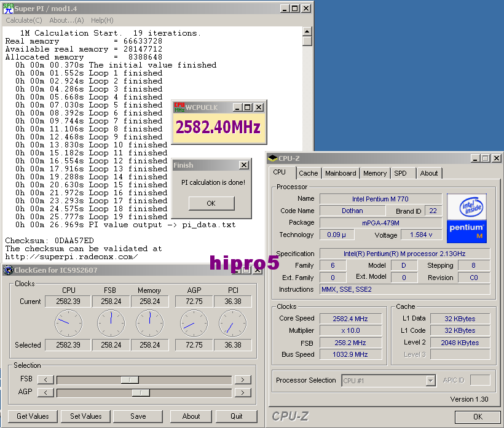Click the Bus Speed value 1032.9 MHz
Screen dimensions: 504x428
[x=350, y=354]
